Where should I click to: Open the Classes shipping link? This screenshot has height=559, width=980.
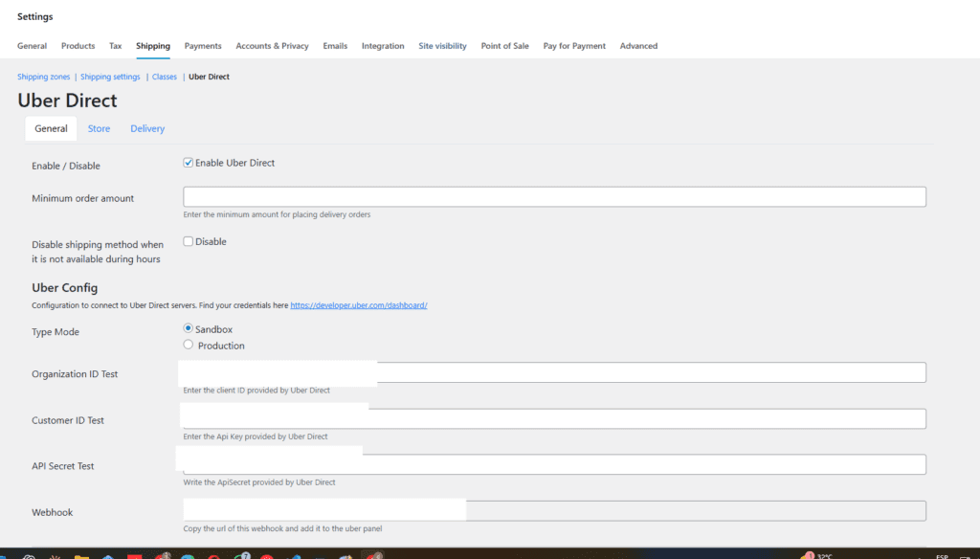165,77
